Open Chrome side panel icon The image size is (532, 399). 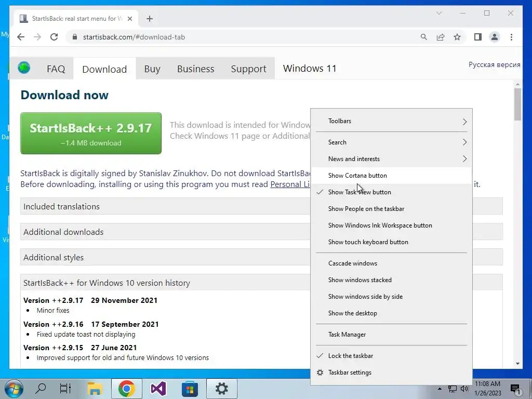[x=478, y=37]
